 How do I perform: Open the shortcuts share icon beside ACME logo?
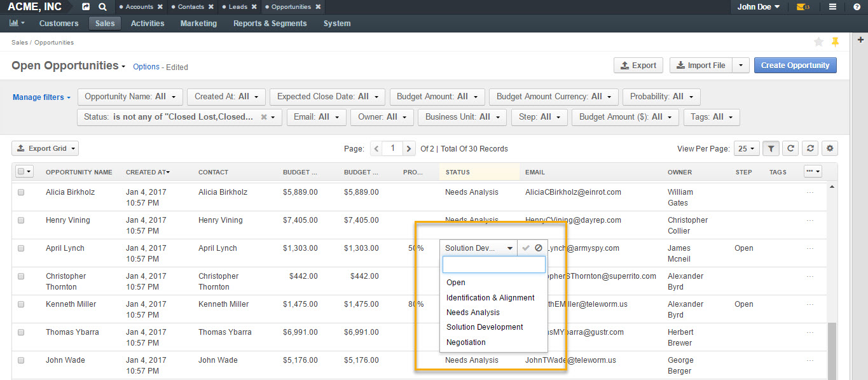86,7
